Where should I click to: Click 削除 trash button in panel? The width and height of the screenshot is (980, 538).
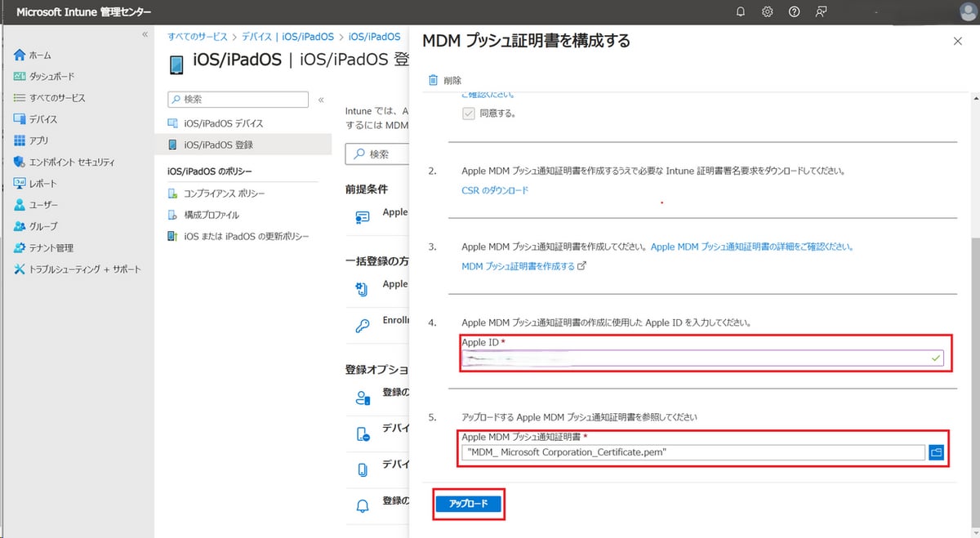point(445,81)
